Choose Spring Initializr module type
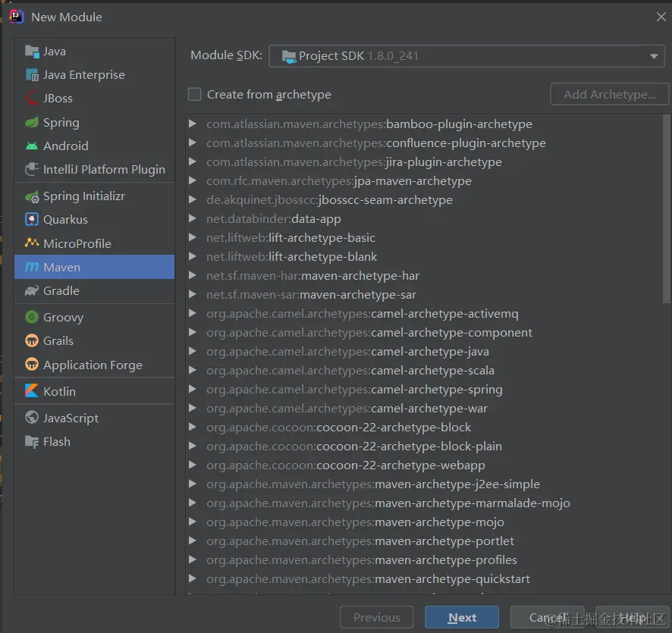This screenshot has width=672, height=633. tap(83, 196)
